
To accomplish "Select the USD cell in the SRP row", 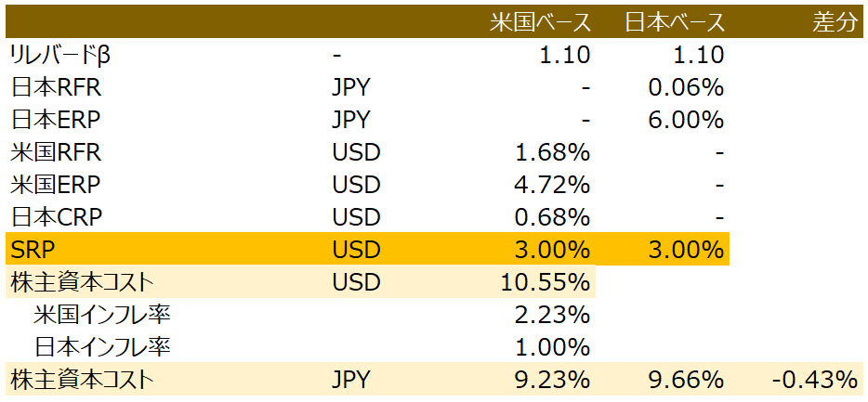I will pos(356,250).
